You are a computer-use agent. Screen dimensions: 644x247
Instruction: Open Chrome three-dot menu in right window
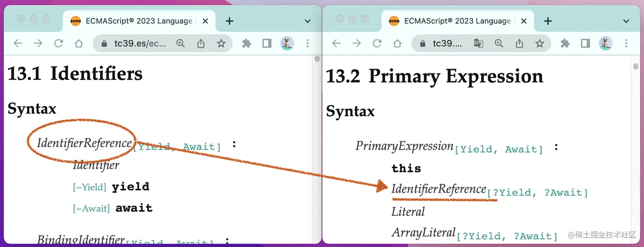point(626,43)
